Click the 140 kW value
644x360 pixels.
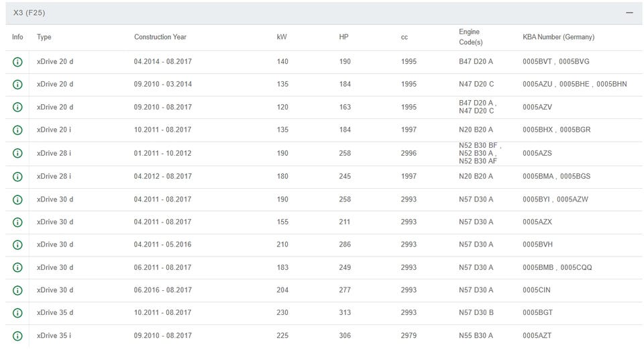click(x=282, y=62)
